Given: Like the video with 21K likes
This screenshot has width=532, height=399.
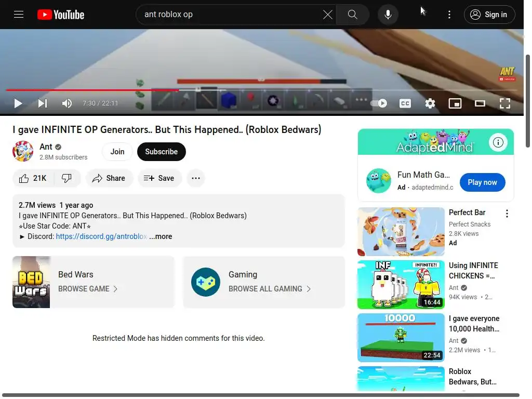Looking at the screenshot, I should (x=33, y=178).
